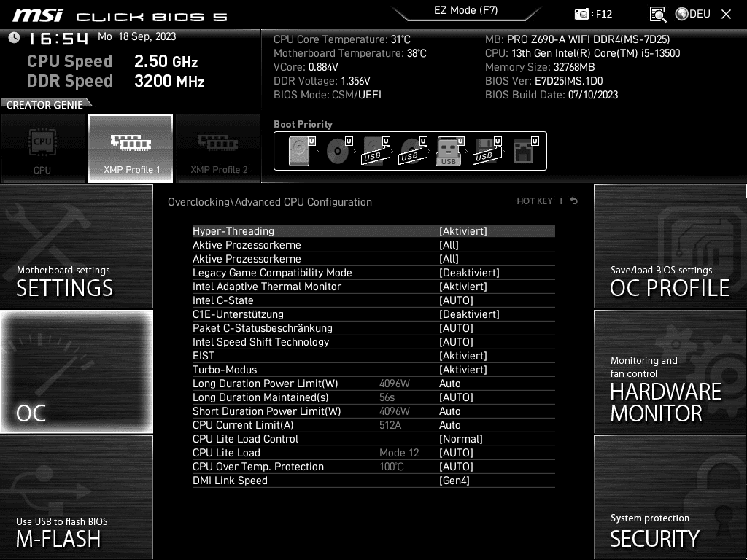Click the 100°C over temp value
The height and width of the screenshot is (560, 747).
[x=392, y=466]
